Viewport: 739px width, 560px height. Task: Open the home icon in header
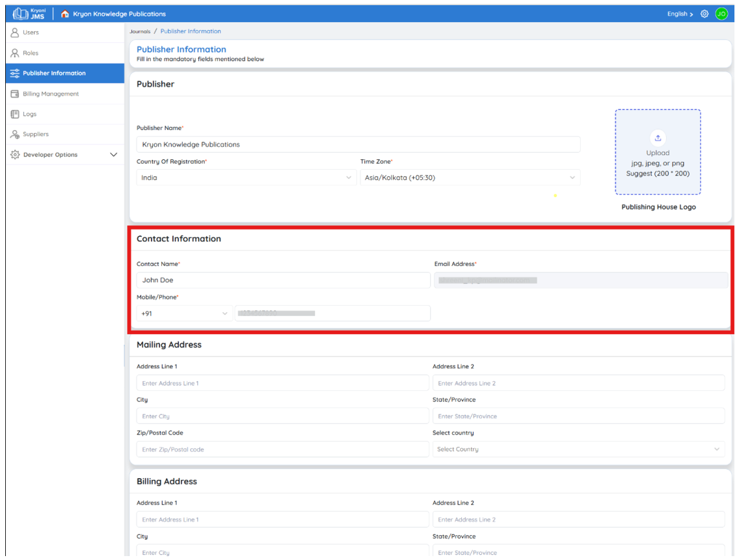pyautogui.click(x=65, y=14)
